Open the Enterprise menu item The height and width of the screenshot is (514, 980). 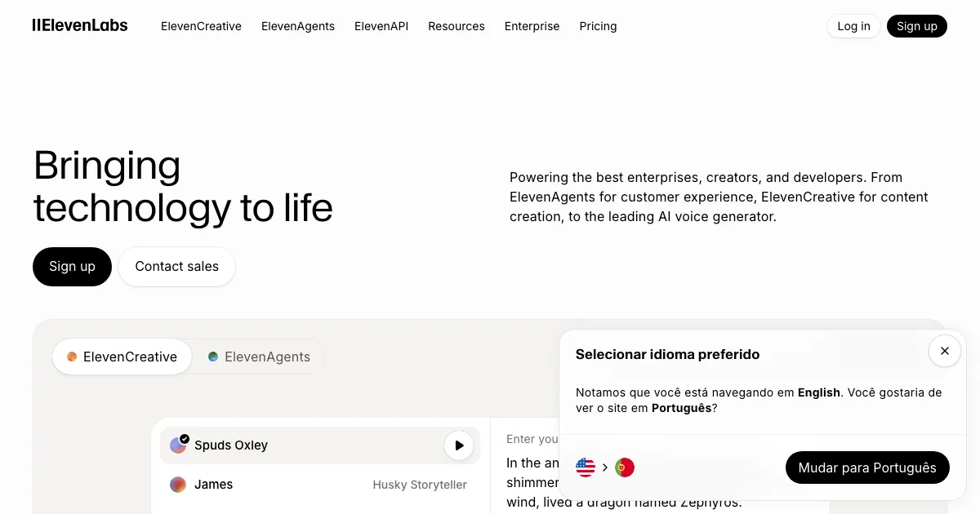click(x=532, y=26)
